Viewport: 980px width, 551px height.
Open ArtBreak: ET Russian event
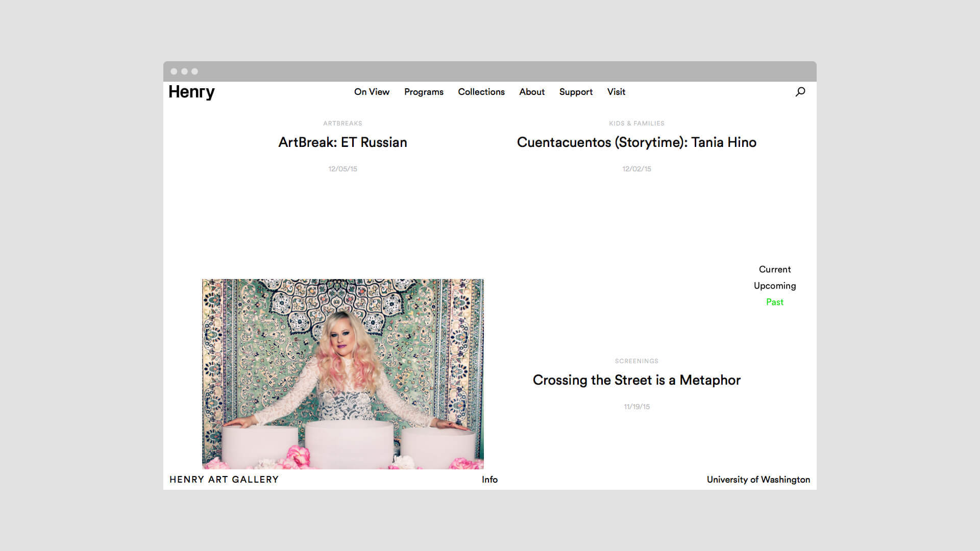342,142
